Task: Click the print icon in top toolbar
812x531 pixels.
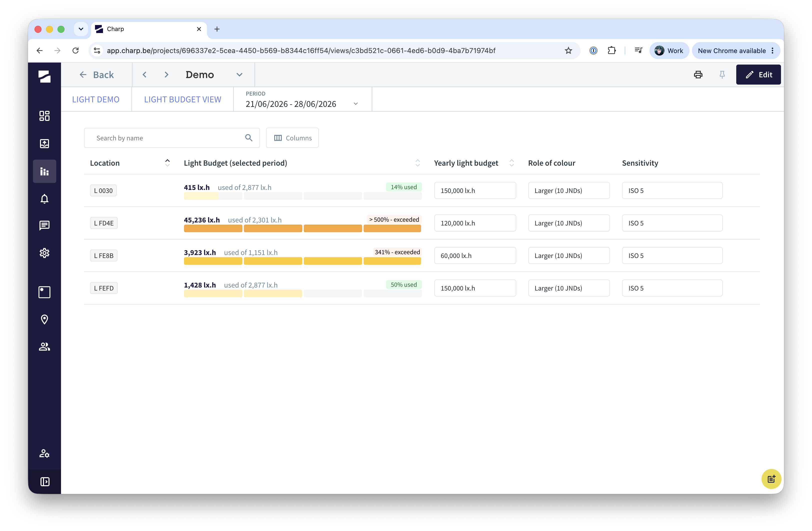Action: 698,74
